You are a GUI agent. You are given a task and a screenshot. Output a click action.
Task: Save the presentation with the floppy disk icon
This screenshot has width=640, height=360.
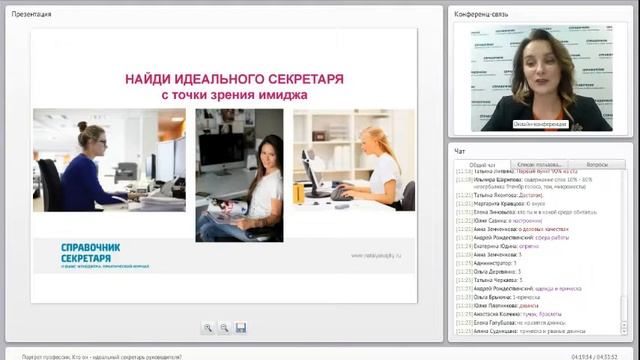tap(241, 328)
